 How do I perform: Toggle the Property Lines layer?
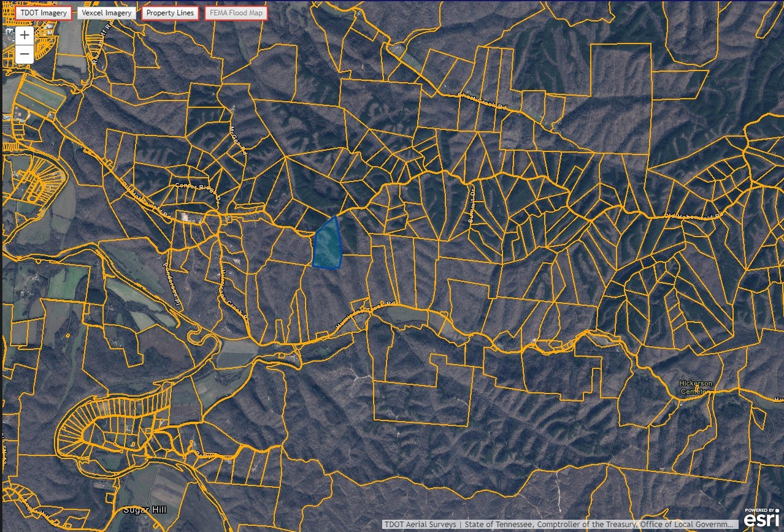click(x=170, y=13)
